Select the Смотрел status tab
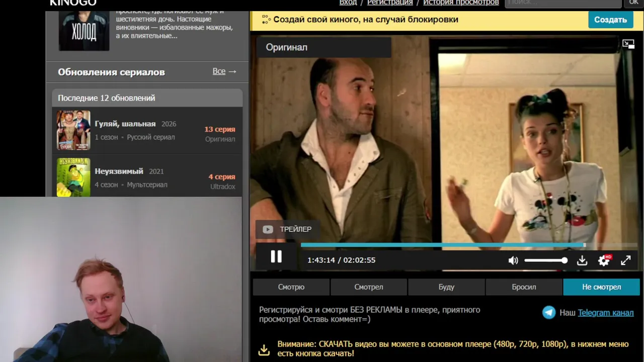This screenshot has width=644, height=362. pos(369,287)
